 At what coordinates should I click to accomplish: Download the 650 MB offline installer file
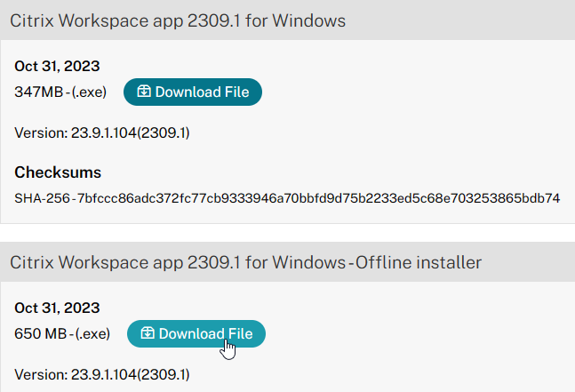(196, 333)
